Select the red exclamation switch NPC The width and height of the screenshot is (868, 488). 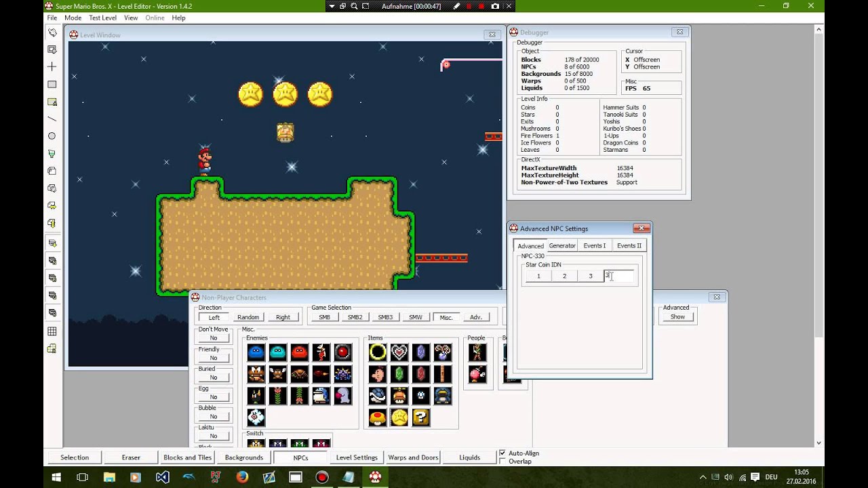[x=321, y=443]
